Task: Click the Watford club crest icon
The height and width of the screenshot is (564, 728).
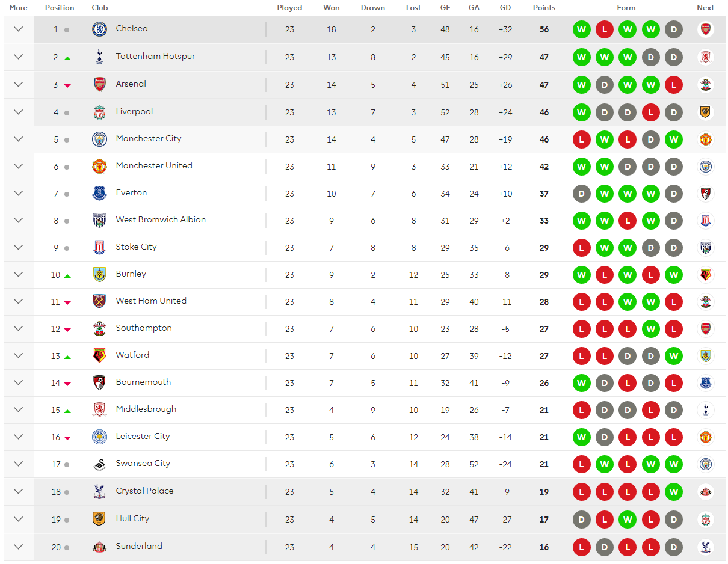Action: coord(99,355)
